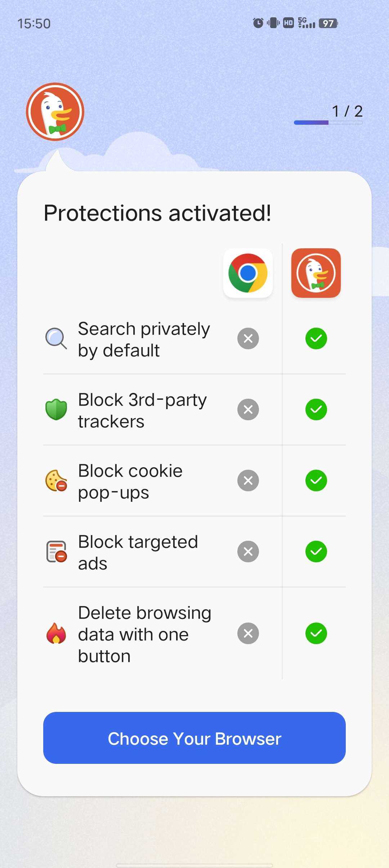Image resolution: width=389 pixels, height=868 pixels.
Task: Tap gray X for Delete browsing data
Action: coord(248,633)
